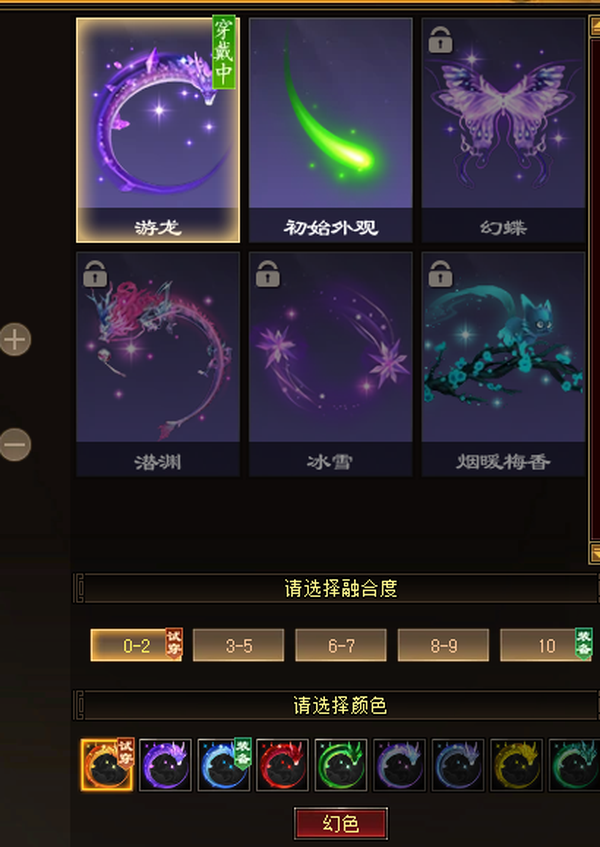Choose the 初始外观 green trail appearance
Image resolution: width=600 pixels, height=847 pixels.
331,130
